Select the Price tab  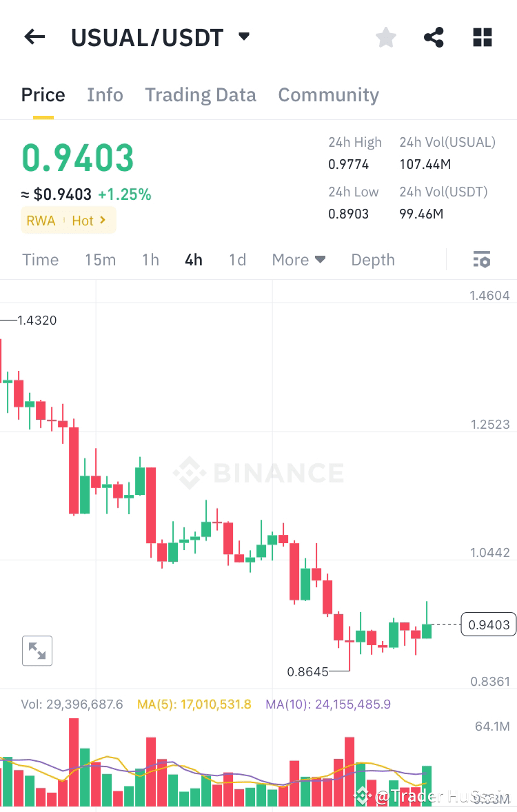point(43,94)
